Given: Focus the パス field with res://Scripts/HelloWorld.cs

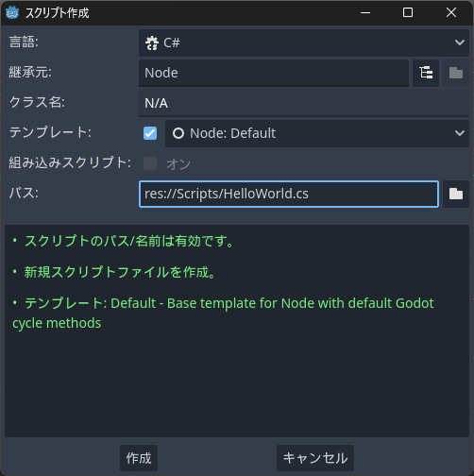Looking at the screenshot, I should tap(289, 194).
